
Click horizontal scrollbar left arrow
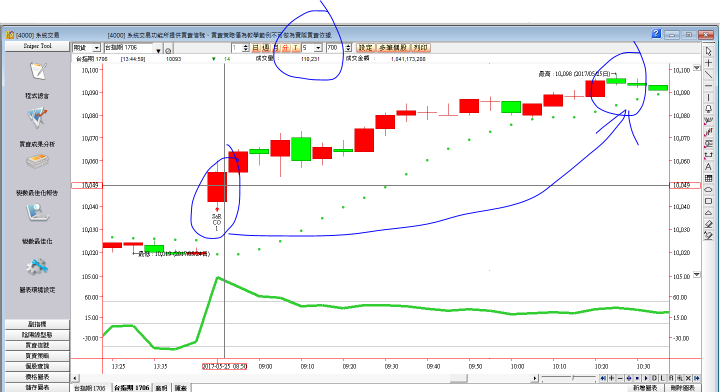coord(75,378)
